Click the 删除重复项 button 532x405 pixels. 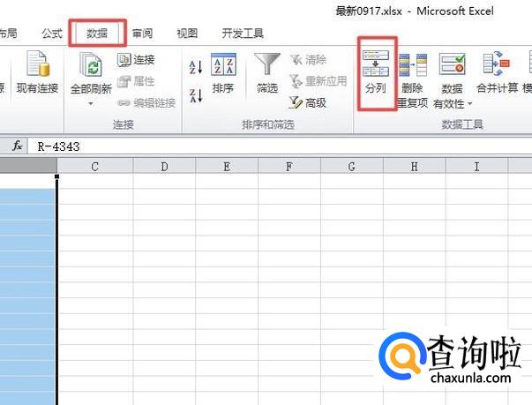click(x=412, y=79)
